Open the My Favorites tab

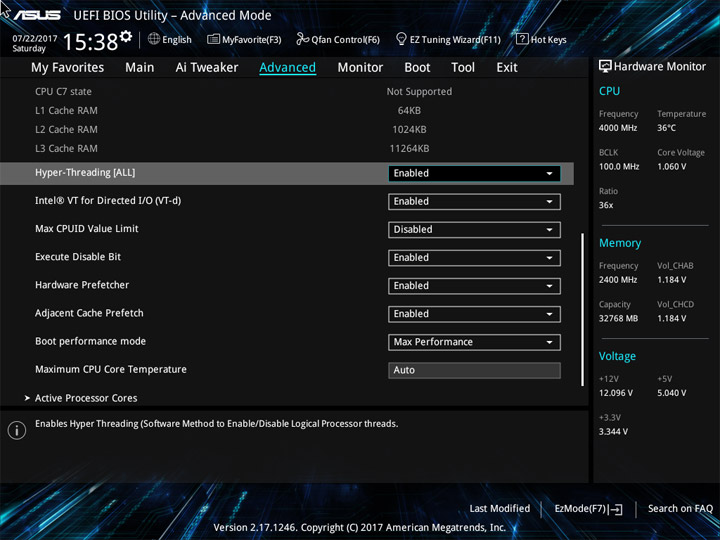[x=68, y=68]
